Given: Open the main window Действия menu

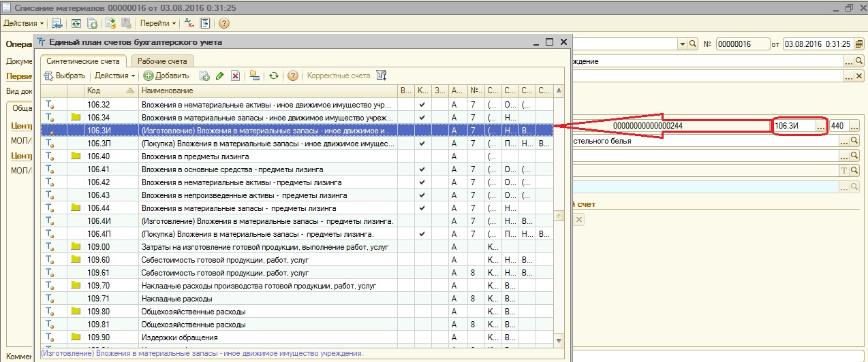Looking at the screenshot, I should coord(24,23).
